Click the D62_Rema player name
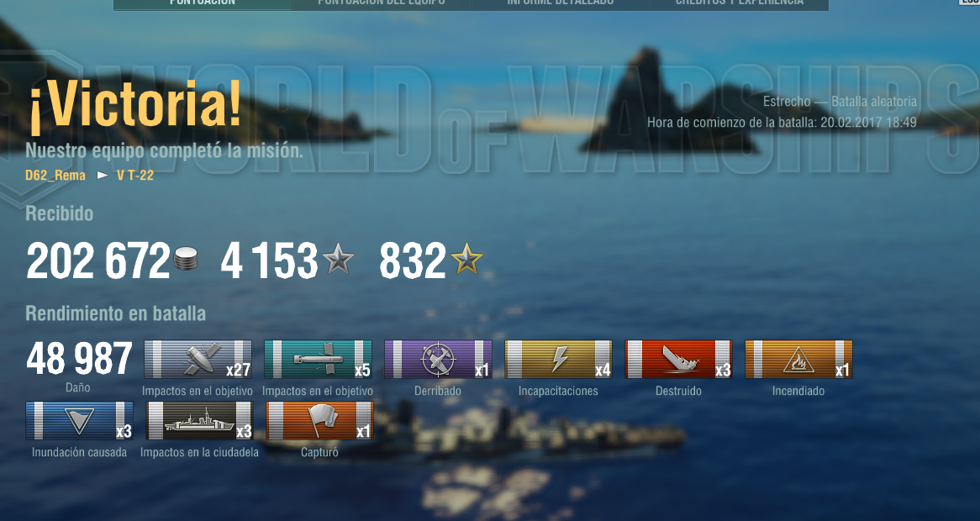This screenshot has height=521, width=980. (55, 176)
